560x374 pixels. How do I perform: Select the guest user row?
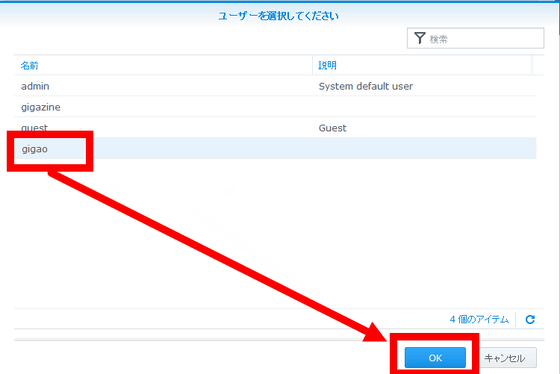[275, 128]
